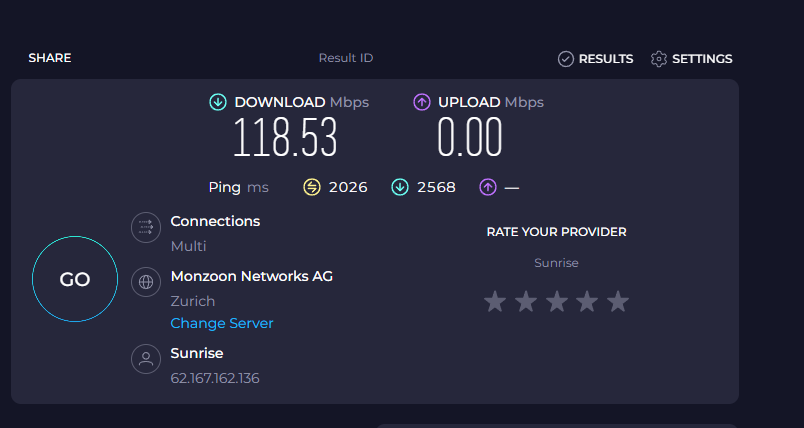
Task: Click the Sunrise user profile icon
Action: tap(146, 359)
